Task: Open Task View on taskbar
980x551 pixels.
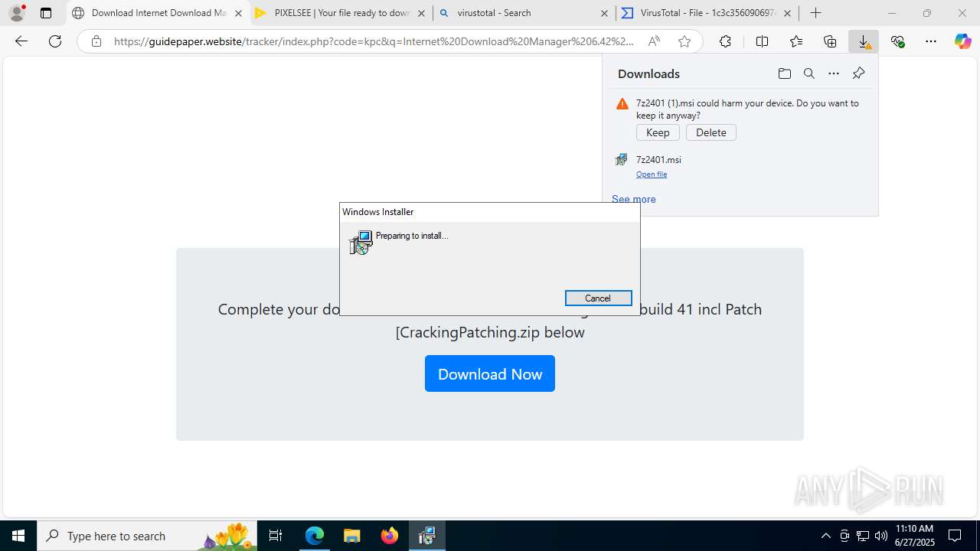Action: [276, 536]
